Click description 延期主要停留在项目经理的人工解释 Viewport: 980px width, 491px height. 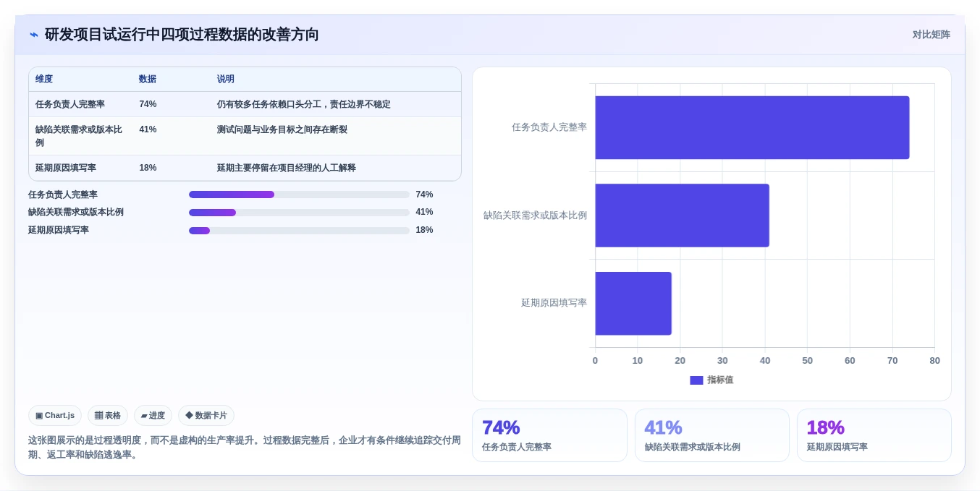[287, 168]
